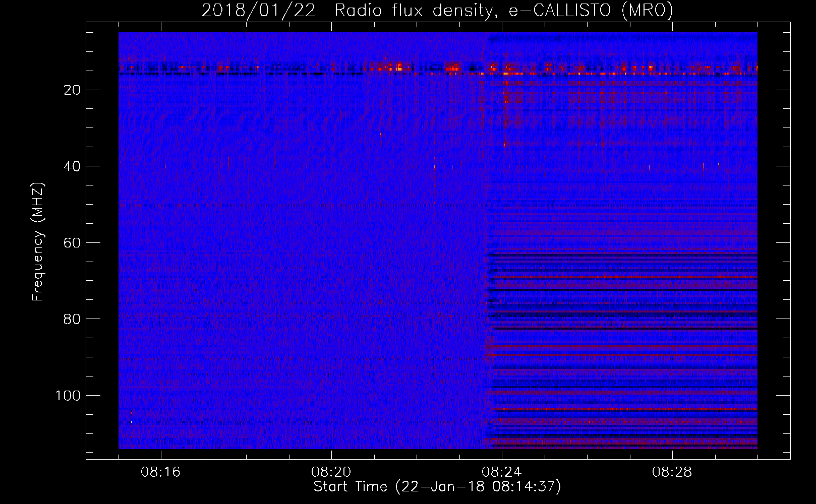
Task: Click the 100 MHz frequency tick label
Action: 68,396
